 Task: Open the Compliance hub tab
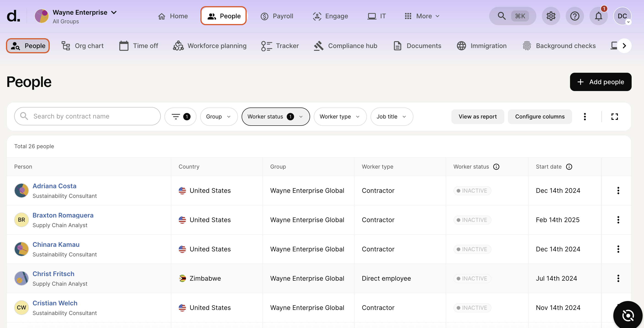point(345,46)
